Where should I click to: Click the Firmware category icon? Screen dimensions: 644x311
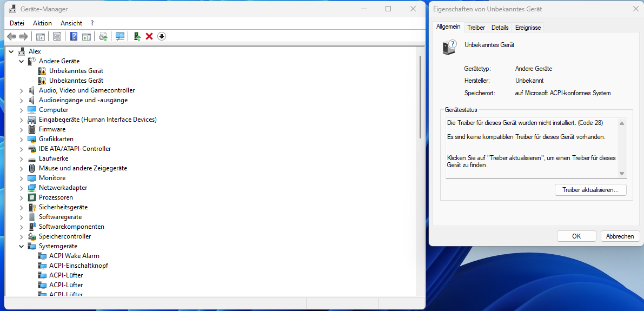[32, 129]
